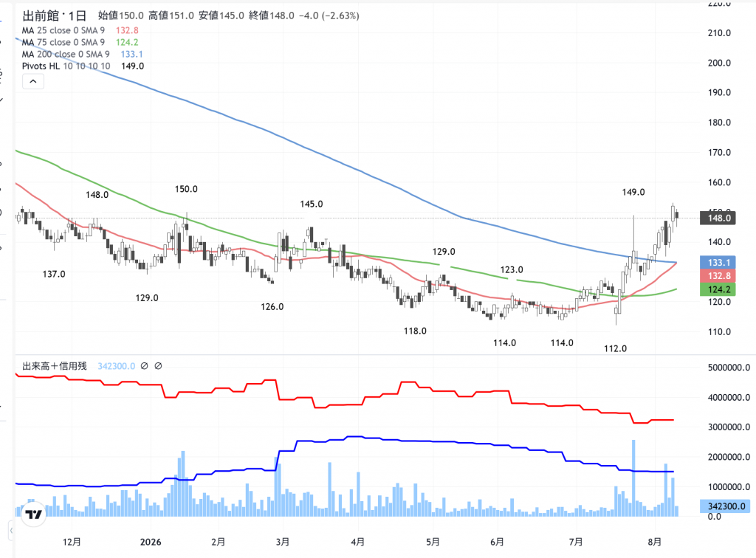Screen dimensions: 756x558
Task: Click the pivot low label 118.0
Action: (415, 331)
